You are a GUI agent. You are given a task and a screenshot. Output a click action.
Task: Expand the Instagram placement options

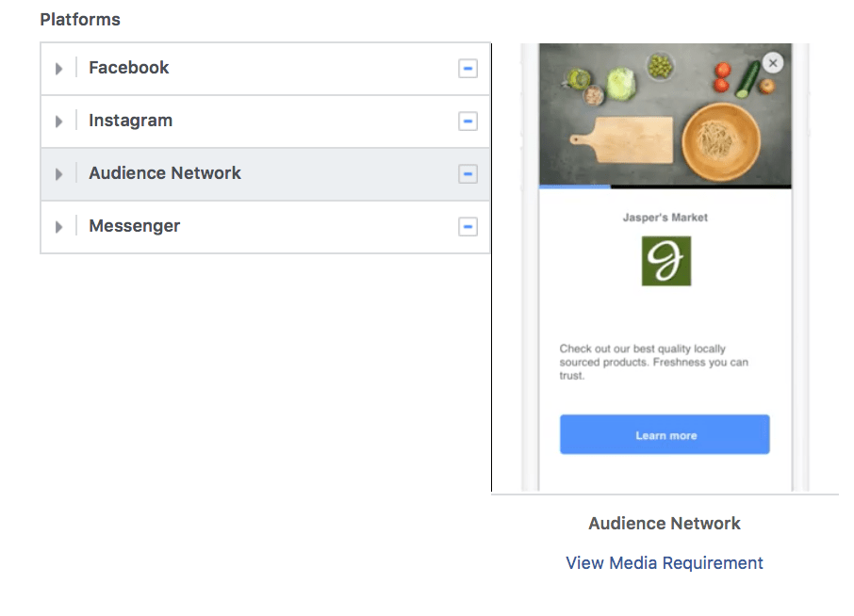pos(59,121)
